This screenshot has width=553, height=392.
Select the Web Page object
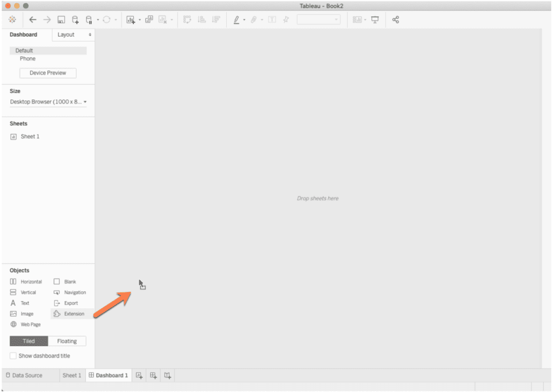tap(25, 325)
